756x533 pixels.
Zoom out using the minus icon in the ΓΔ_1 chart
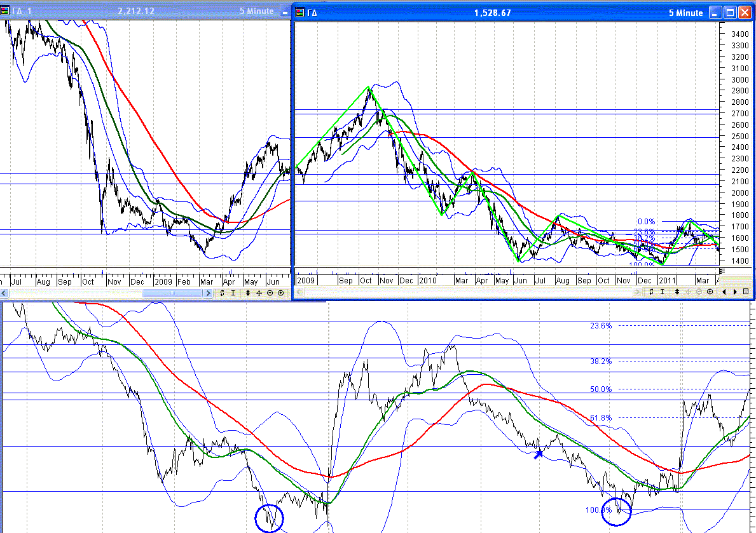click(270, 293)
